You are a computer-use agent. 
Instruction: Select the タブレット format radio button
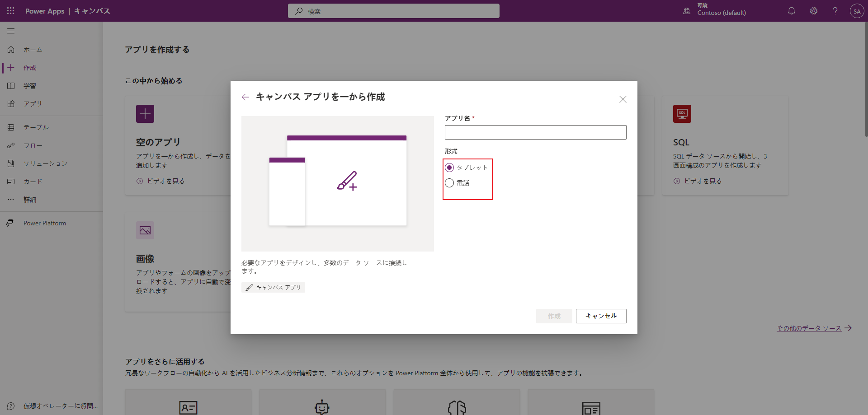449,168
